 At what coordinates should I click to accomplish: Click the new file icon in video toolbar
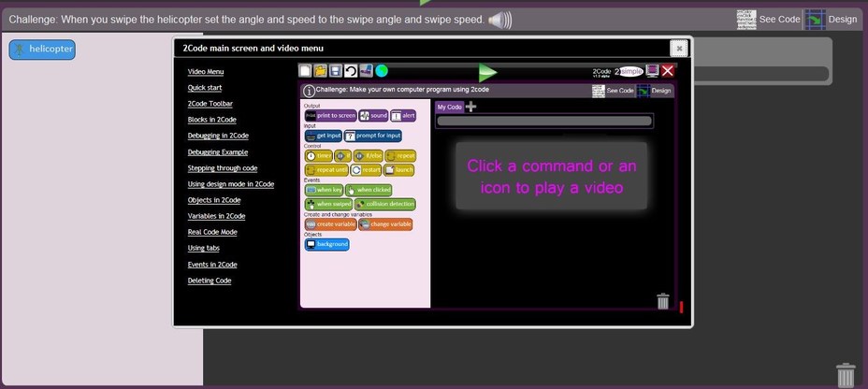pyautogui.click(x=305, y=71)
